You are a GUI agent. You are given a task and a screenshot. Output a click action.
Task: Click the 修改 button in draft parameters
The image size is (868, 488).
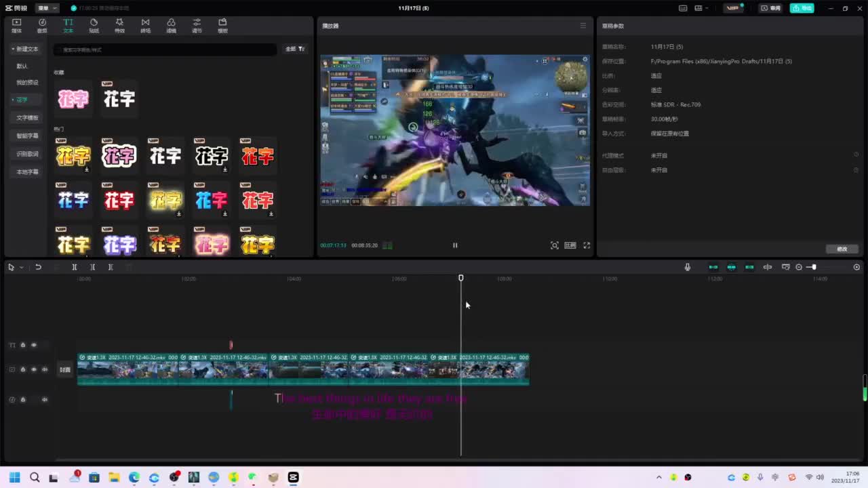[x=842, y=249]
